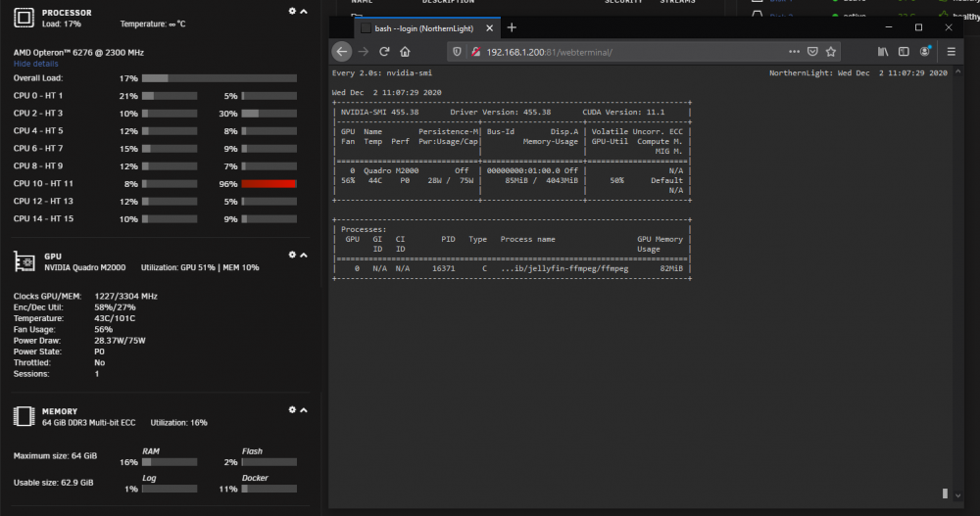Reload the web terminal page

point(384,52)
